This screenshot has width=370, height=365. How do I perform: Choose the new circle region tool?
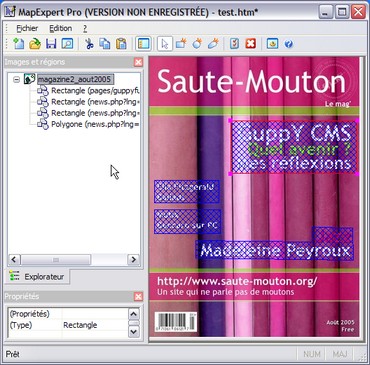click(x=197, y=44)
